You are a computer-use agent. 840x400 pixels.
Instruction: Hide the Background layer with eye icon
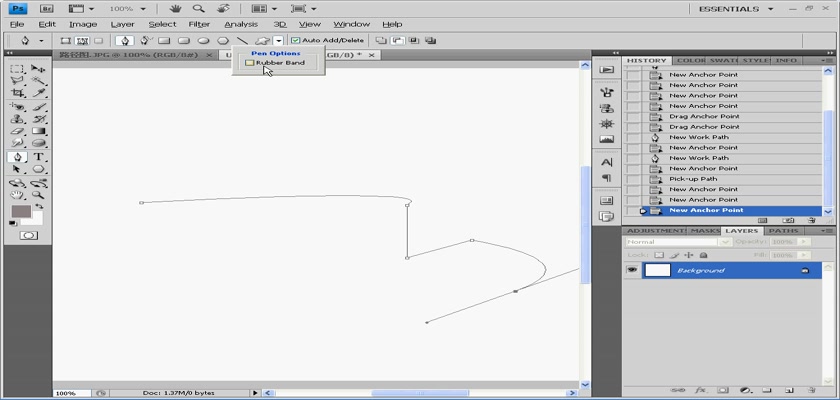click(x=632, y=270)
